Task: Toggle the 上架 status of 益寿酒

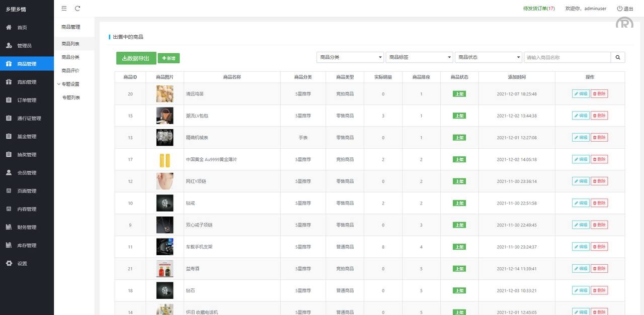Action: coord(459,269)
